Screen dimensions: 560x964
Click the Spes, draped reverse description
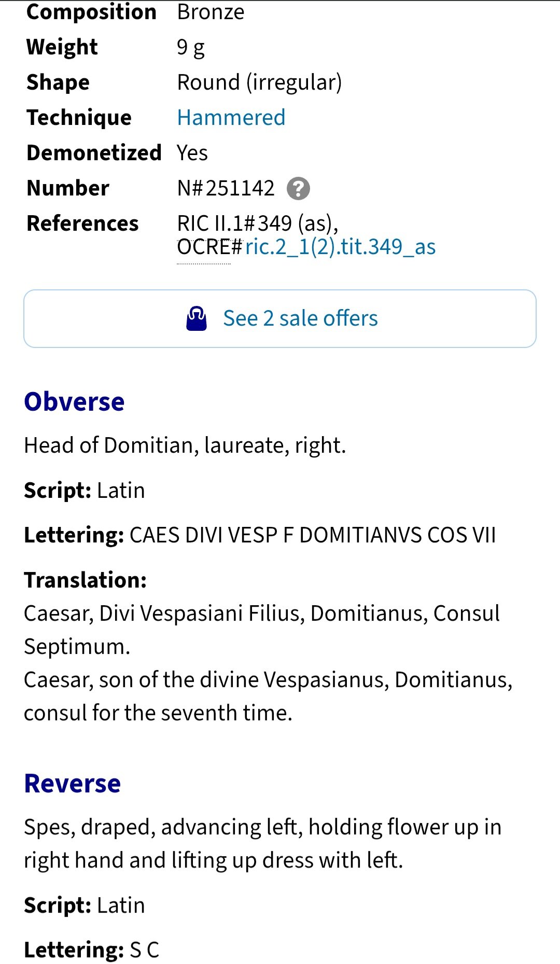coord(263,844)
